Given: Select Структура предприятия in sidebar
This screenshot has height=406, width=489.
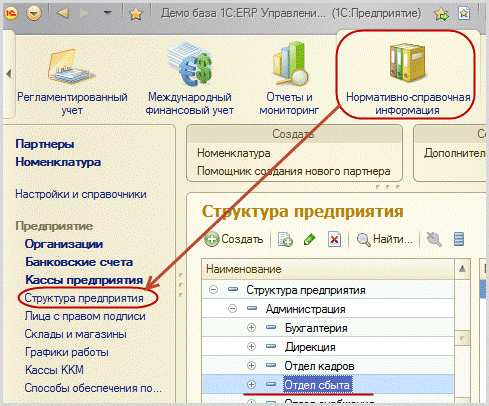Looking at the screenshot, I should tap(84, 298).
